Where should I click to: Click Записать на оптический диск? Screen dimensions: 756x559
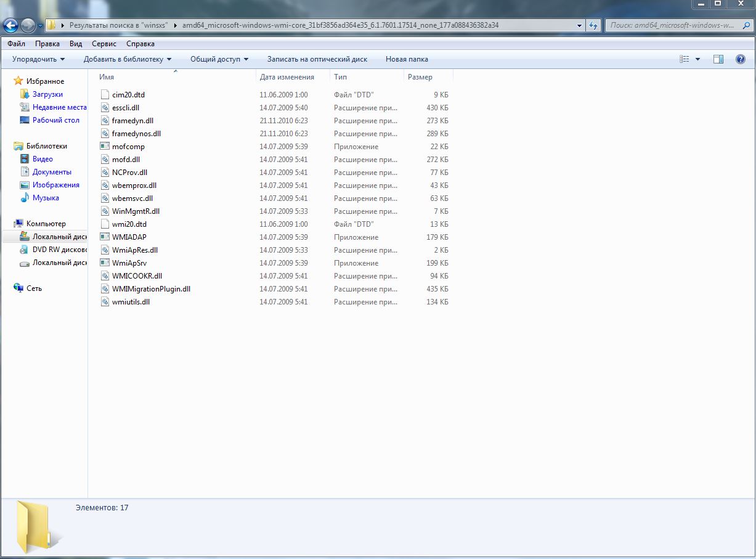[x=317, y=59]
